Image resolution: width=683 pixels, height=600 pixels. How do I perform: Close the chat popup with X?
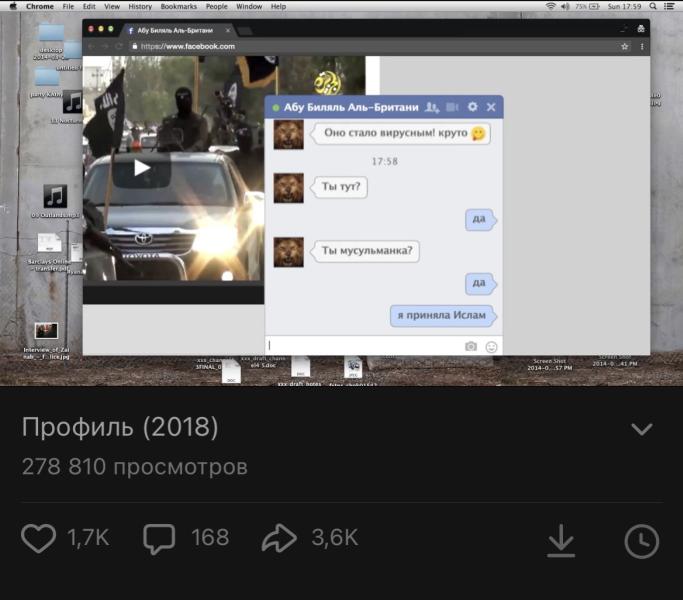point(491,107)
